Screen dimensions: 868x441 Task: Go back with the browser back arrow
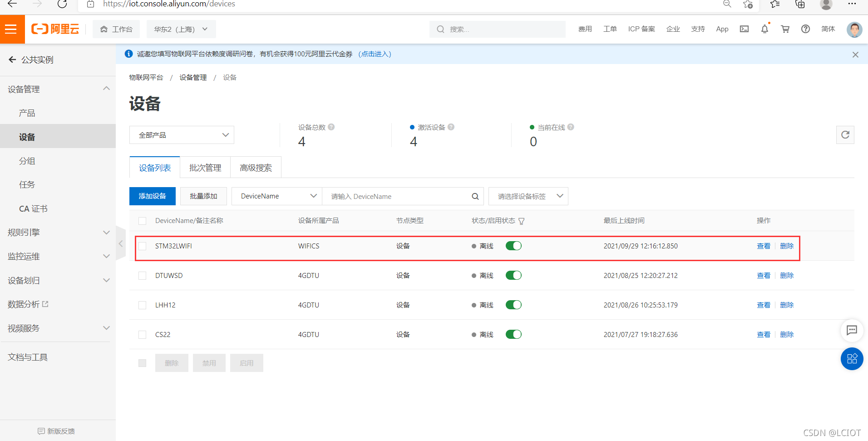pyautogui.click(x=12, y=4)
